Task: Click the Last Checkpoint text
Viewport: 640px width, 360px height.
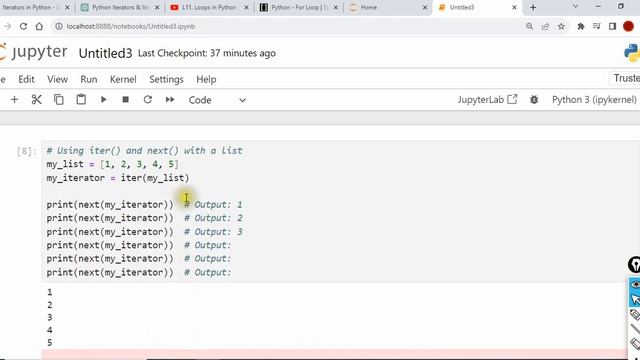Action: [207, 53]
